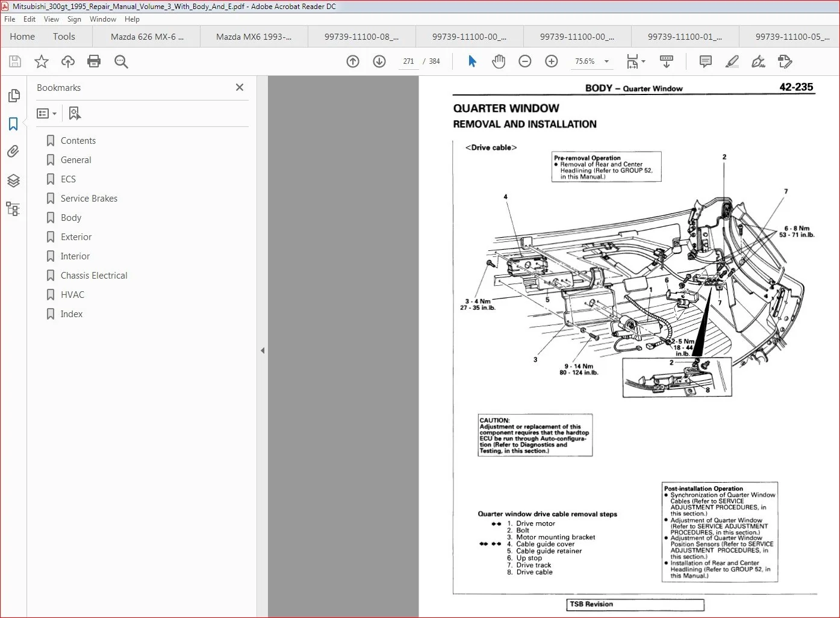840x618 pixels.
Task: Open the Help menu
Action: [x=132, y=19]
